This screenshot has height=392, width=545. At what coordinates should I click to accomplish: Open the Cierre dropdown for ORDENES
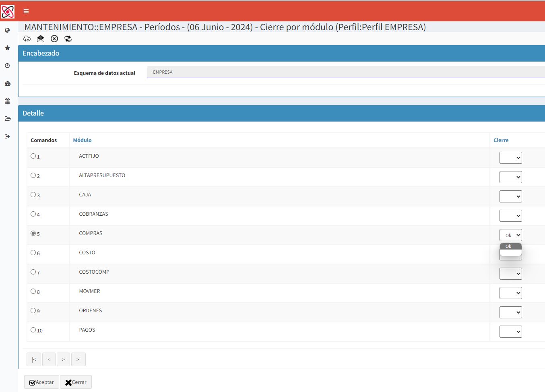click(510, 312)
